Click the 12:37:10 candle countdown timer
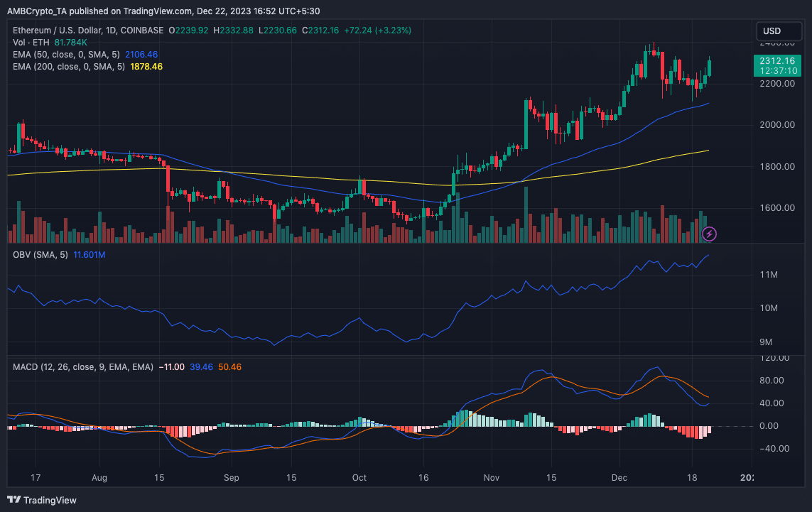Image resolution: width=812 pixels, height=512 pixels. click(x=779, y=71)
